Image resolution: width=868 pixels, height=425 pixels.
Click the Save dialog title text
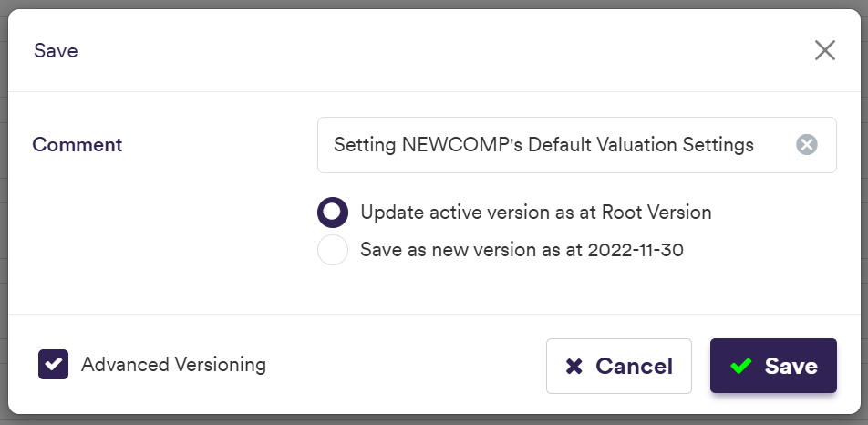(x=56, y=51)
